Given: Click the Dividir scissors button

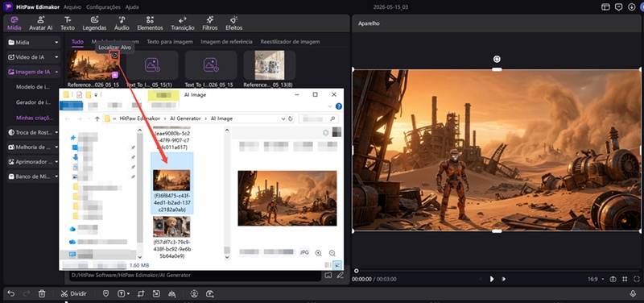Looking at the screenshot, I should point(73,293).
